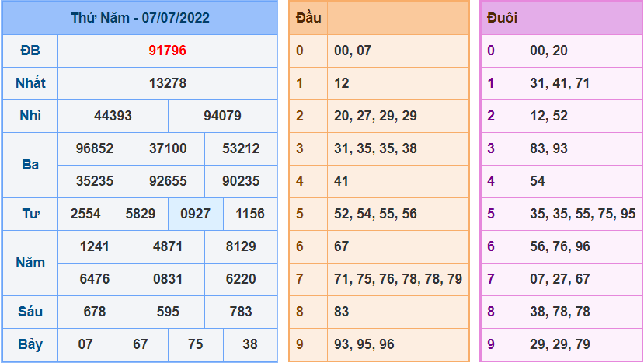Select seventh prize number 67
Image resolution: width=644 pixels, height=363 pixels.
(141, 344)
